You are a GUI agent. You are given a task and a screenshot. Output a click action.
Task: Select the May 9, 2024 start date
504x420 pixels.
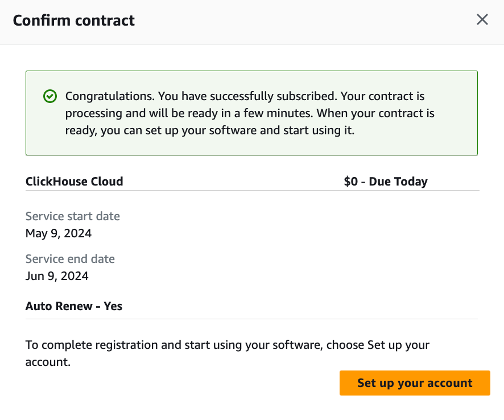click(x=59, y=233)
